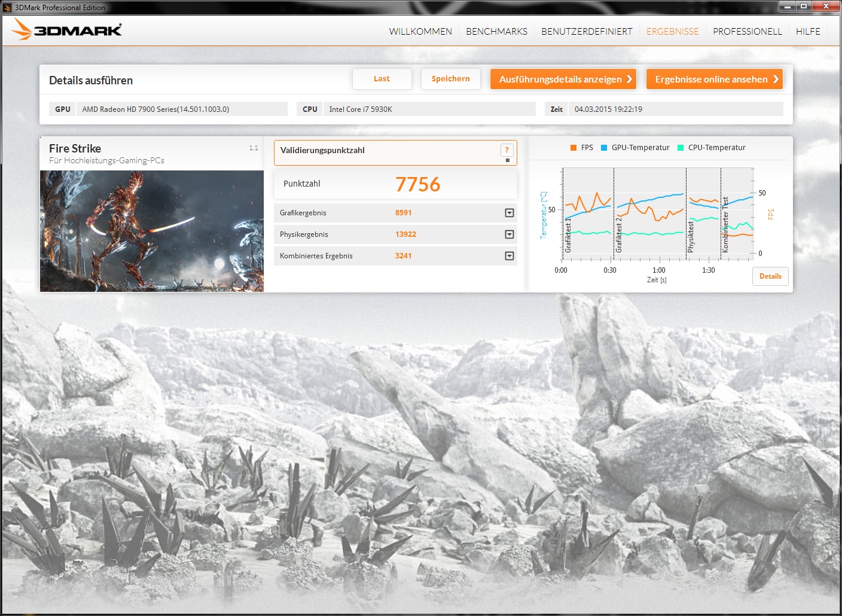Click the 3DMark logo

pyautogui.click(x=67, y=29)
